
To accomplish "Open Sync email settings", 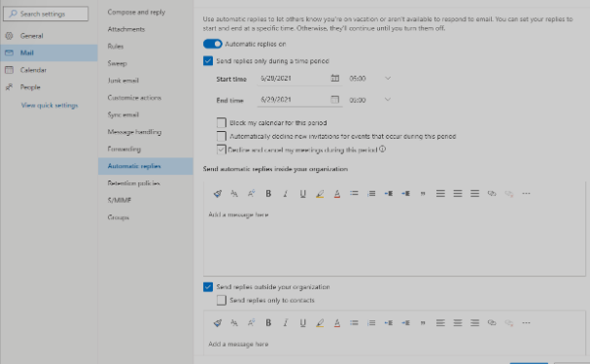I will 146,115.
